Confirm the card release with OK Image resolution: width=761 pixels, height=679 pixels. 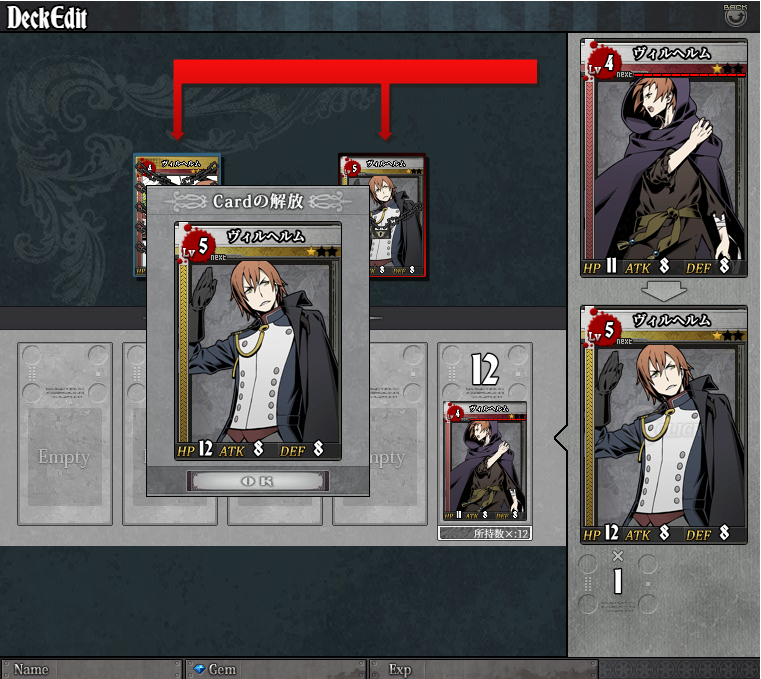(257, 481)
